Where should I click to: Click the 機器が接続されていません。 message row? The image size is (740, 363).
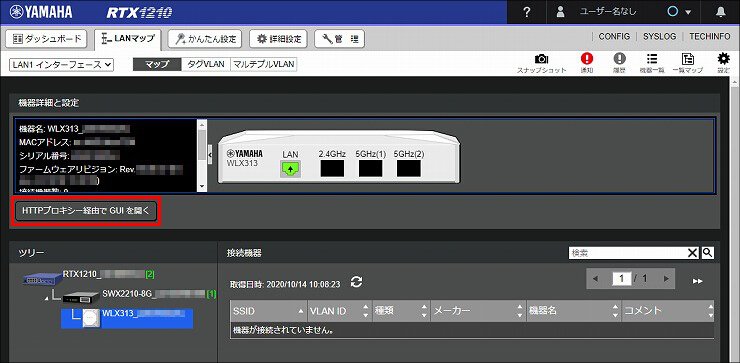click(472, 330)
